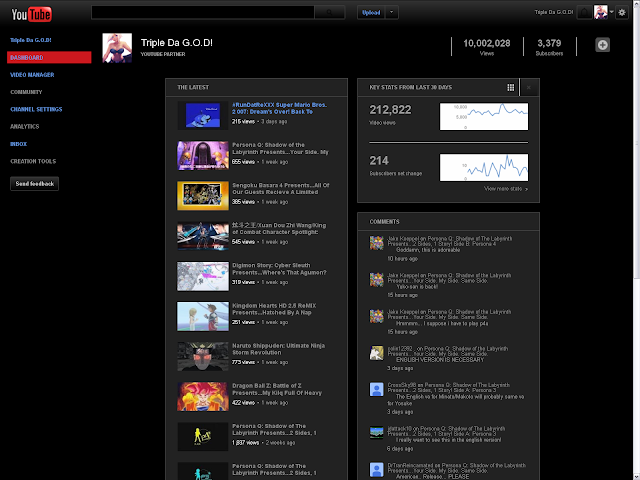Click the Sengoku Basara 4 thumbnail
The image size is (640, 480).
coord(203,196)
